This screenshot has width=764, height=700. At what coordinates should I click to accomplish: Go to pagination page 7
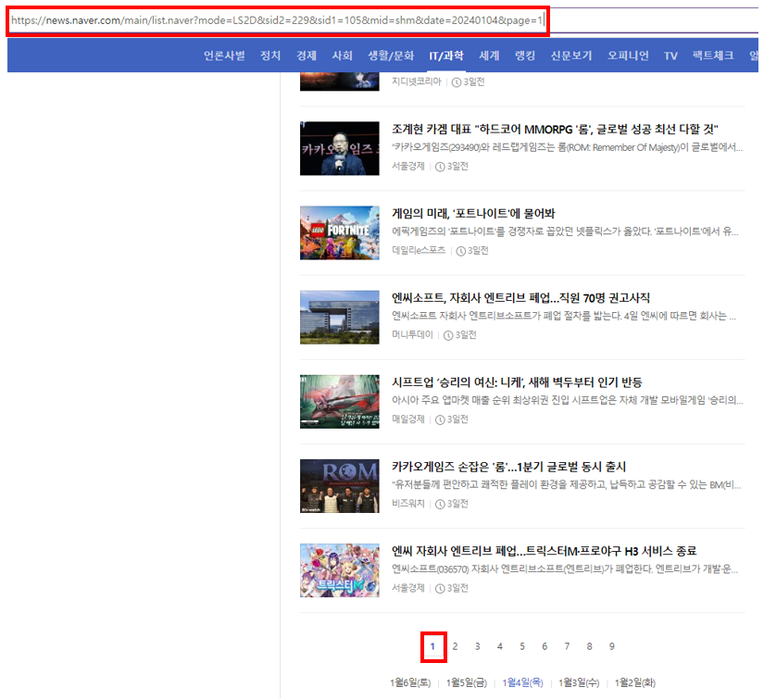pos(567,646)
